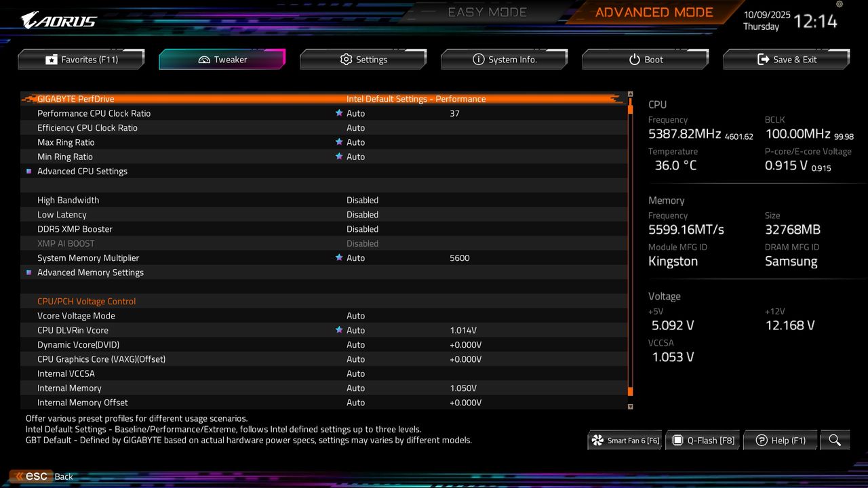
Task: Switch to the Settings tab
Action: 363,59
